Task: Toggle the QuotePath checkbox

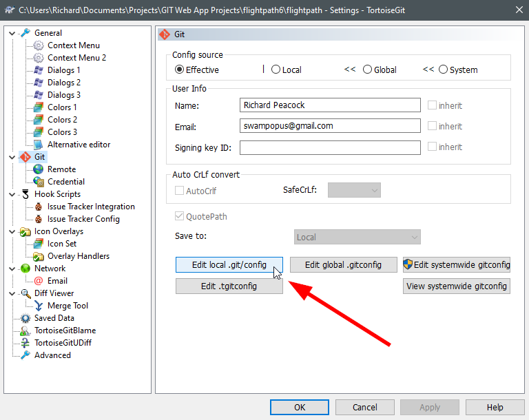Action: [179, 216]
